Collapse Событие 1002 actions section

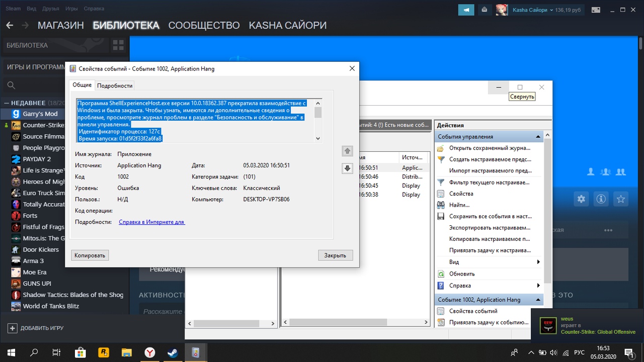538,300
